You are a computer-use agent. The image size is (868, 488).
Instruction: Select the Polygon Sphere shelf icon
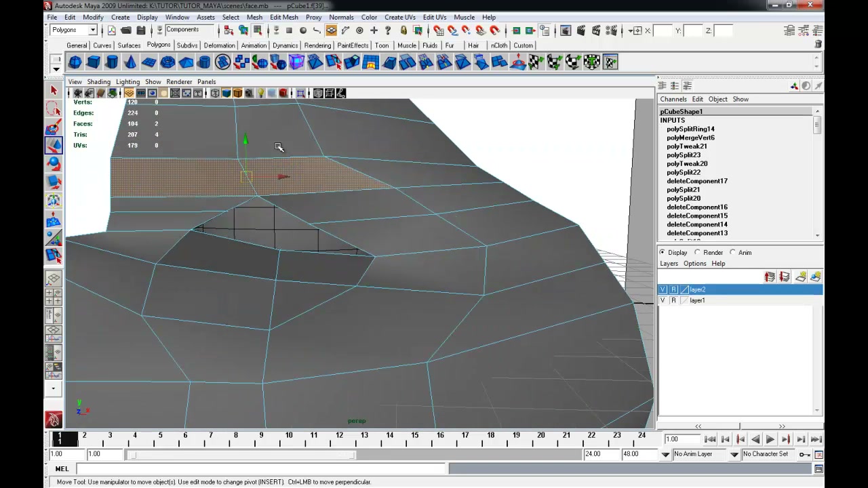pos(75,62)
